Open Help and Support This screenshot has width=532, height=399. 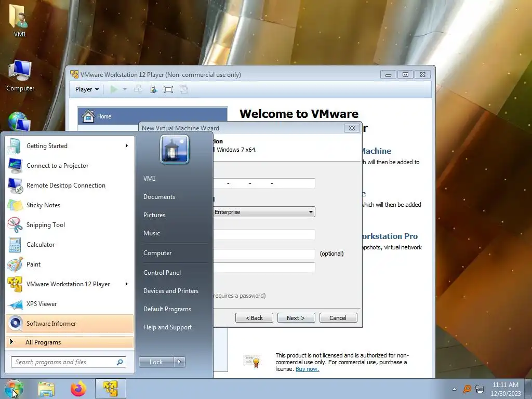click(167, 327)
